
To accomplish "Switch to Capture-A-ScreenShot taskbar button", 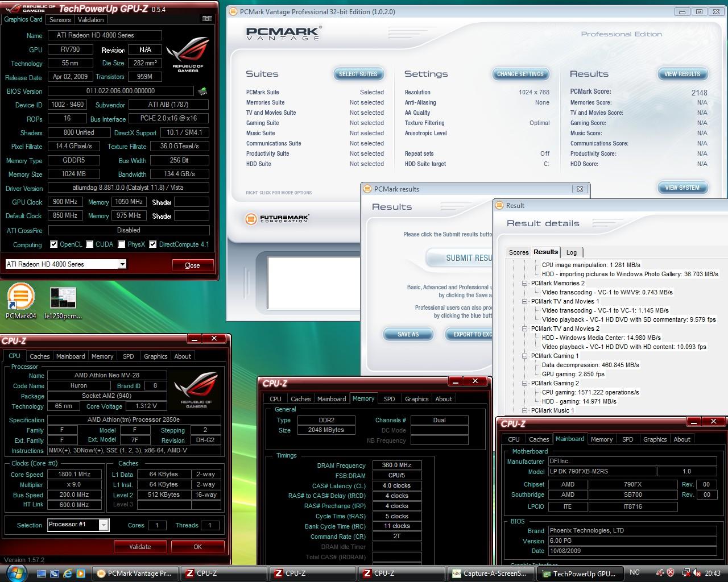I will (x=491, y=573).
